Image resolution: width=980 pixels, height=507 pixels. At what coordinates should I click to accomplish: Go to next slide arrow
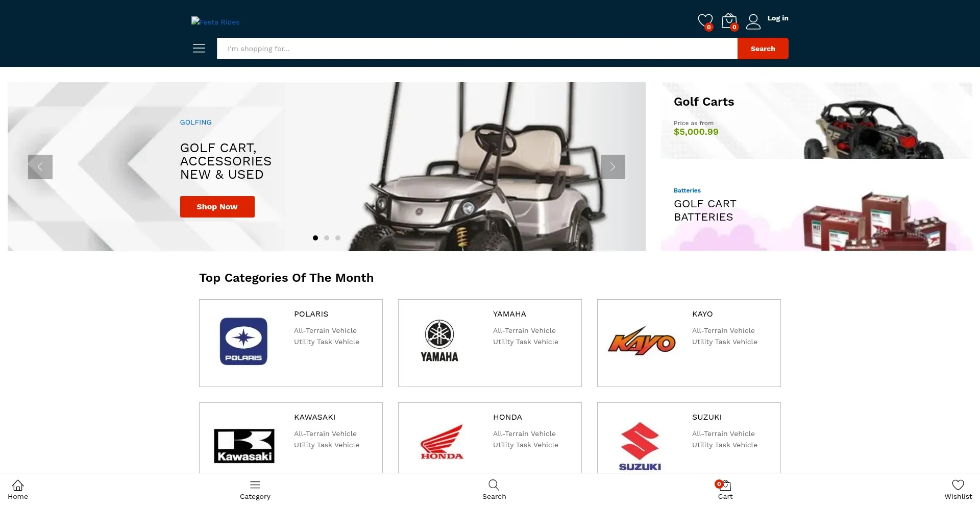(613, 167)
